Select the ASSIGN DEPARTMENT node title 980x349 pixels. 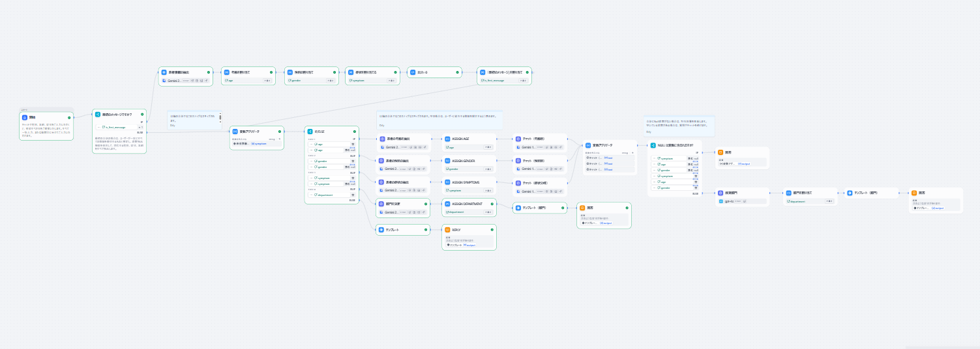click(x=466, y=204)
